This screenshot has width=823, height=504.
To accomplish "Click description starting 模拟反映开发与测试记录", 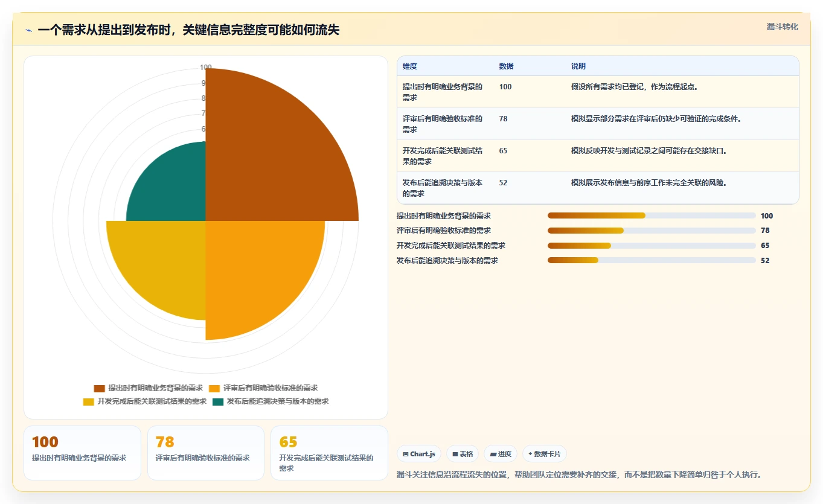I will [649, 151].
